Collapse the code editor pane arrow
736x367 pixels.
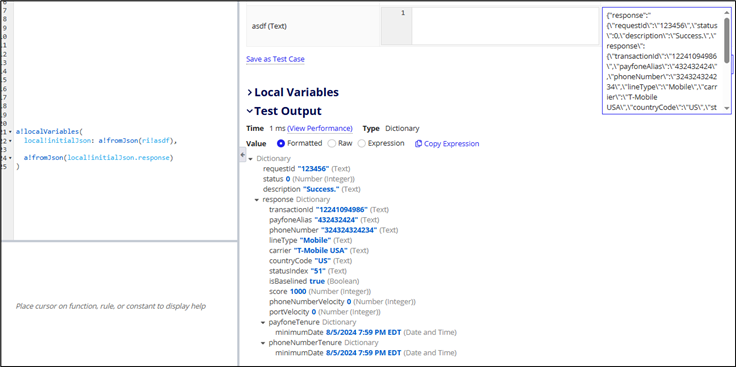243,154
